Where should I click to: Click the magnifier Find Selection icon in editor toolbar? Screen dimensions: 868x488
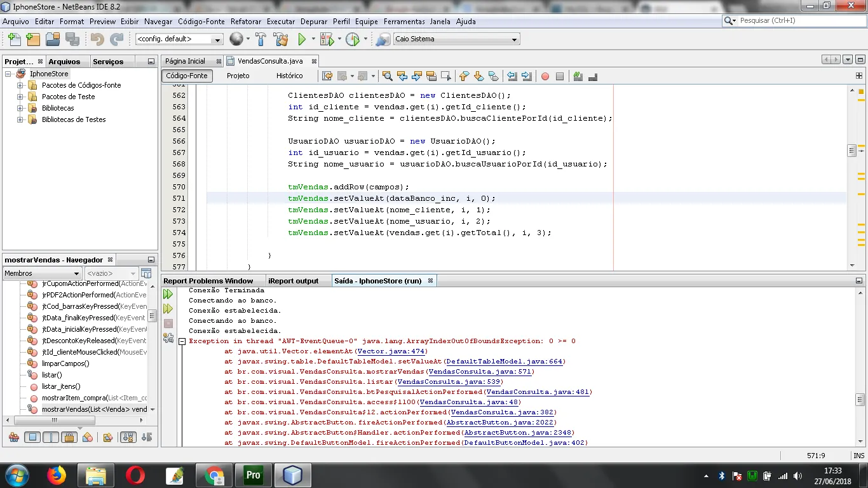pos(387,76)
